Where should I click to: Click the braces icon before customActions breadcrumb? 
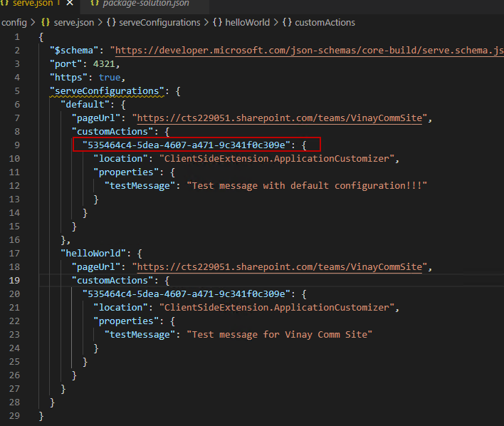tap(287, 23)
